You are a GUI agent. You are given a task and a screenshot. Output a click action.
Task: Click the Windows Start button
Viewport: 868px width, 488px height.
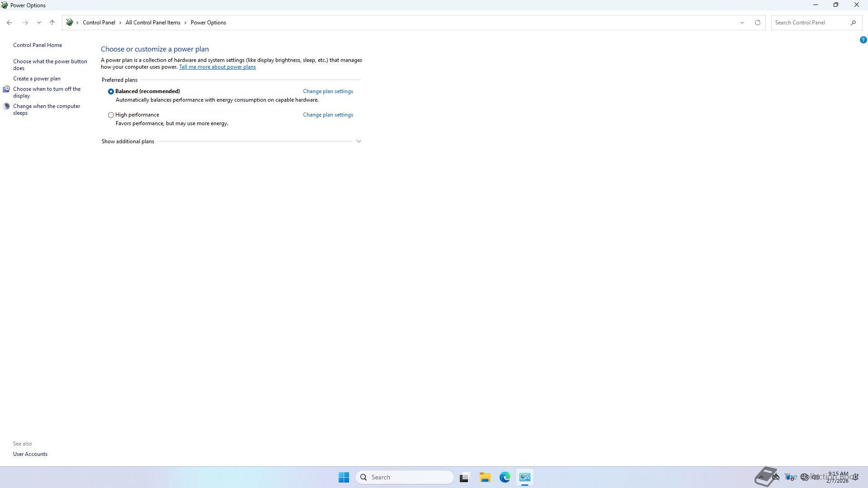[x=344, y=477]
